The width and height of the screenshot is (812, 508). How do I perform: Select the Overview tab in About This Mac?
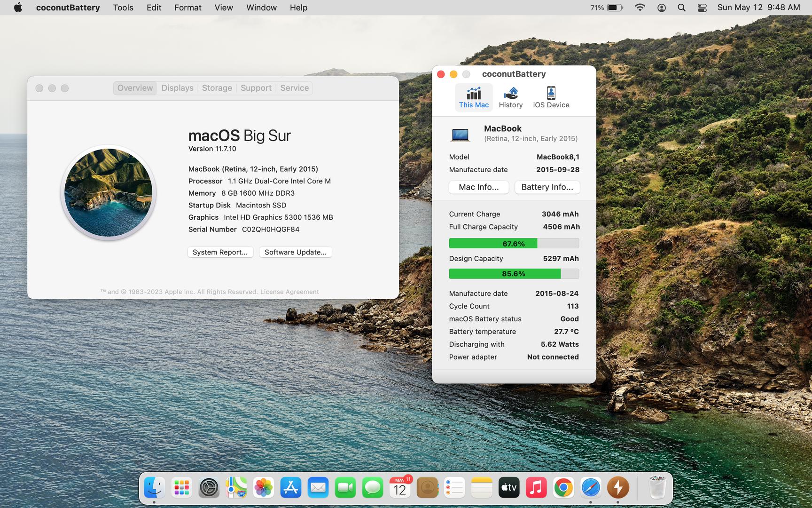coord(135,88)
